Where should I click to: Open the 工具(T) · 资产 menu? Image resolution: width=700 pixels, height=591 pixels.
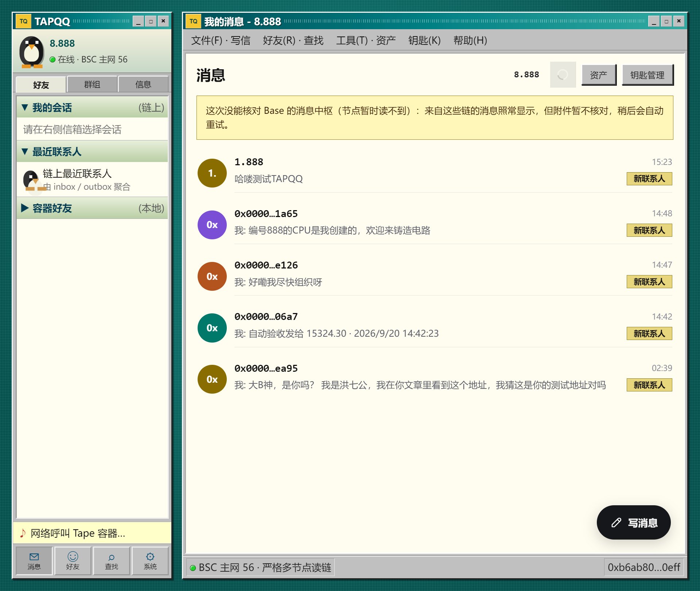[x=366, y=40]
